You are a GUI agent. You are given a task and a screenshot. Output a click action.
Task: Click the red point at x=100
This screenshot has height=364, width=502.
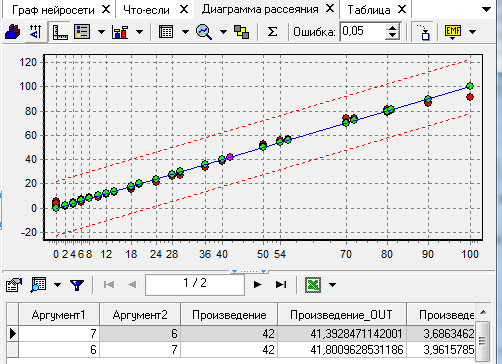[x=470, y=97]
